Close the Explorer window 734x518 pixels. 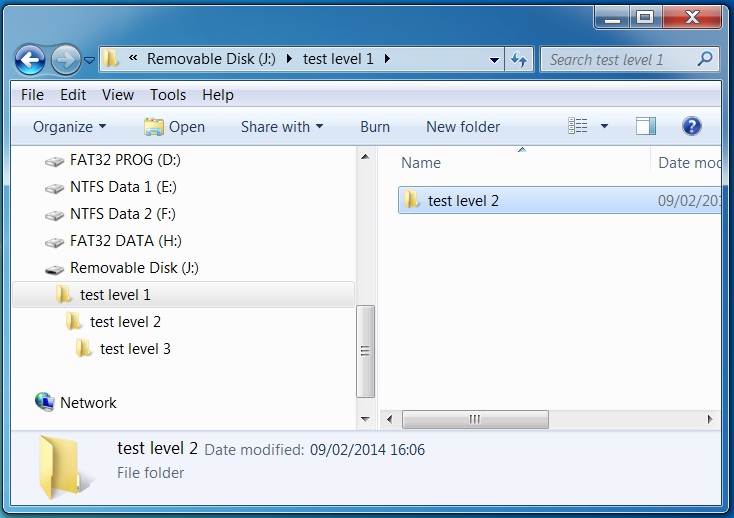tap(691, 18)
